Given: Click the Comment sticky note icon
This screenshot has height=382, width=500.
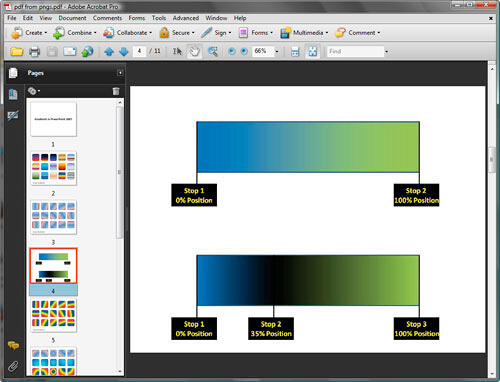Looking at the screenshot, I should [340, 33].
